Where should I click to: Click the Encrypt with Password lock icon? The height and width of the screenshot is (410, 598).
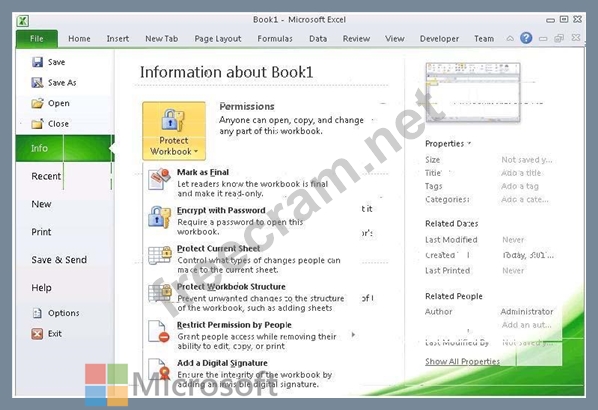[x=159, y=217]
